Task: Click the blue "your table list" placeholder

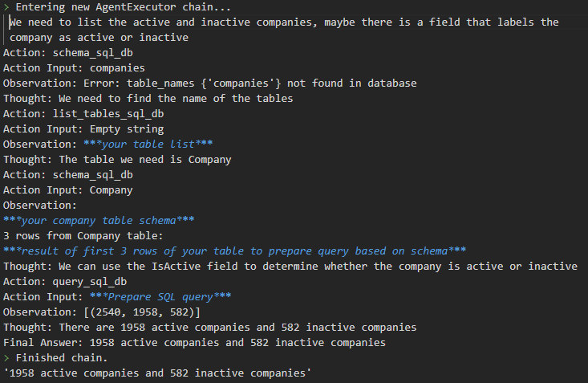Action: pyautogui.click(x=147, y=145)
